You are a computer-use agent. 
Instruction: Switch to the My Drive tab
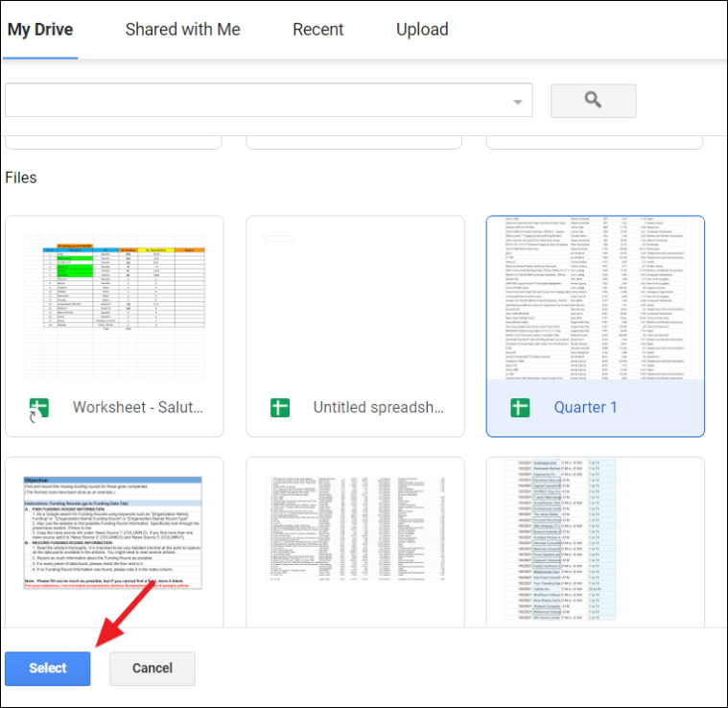[40, 30]
